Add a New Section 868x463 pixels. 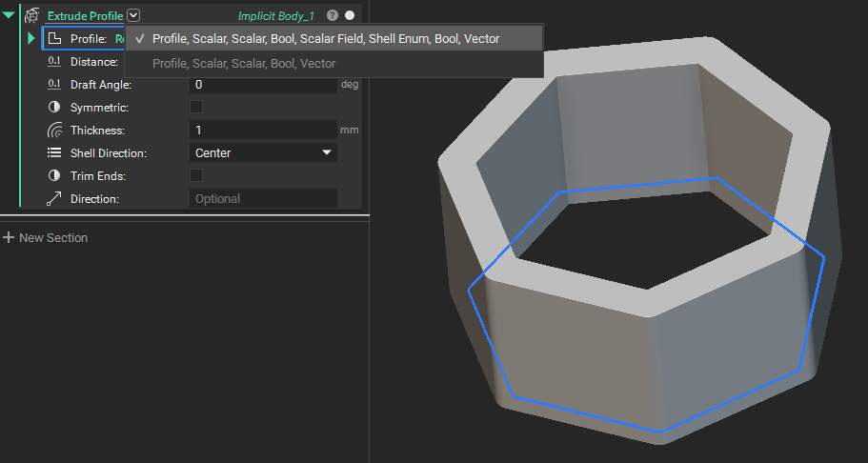click(x=46, y=237)
